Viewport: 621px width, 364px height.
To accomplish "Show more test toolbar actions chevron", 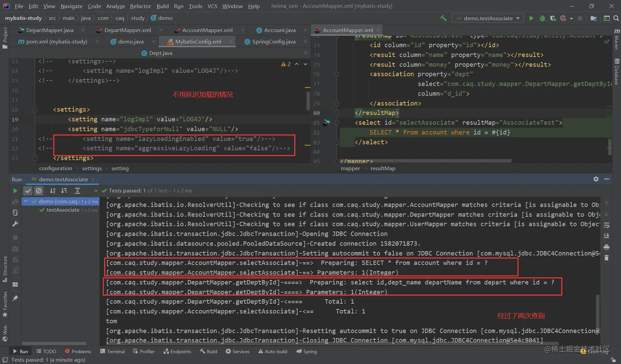I will (x=96, y=191).
